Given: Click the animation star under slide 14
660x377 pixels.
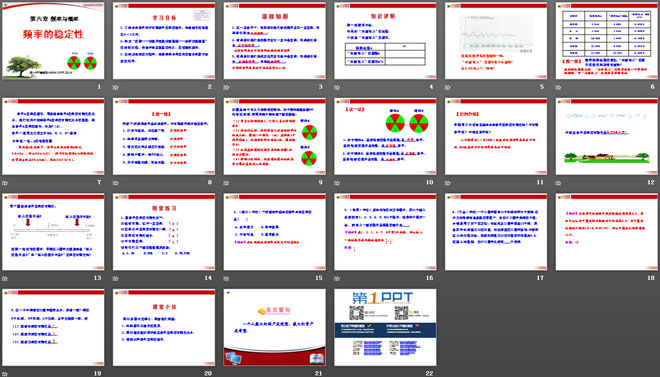Looking at the screenshot, I should click(x=115, y=279).
